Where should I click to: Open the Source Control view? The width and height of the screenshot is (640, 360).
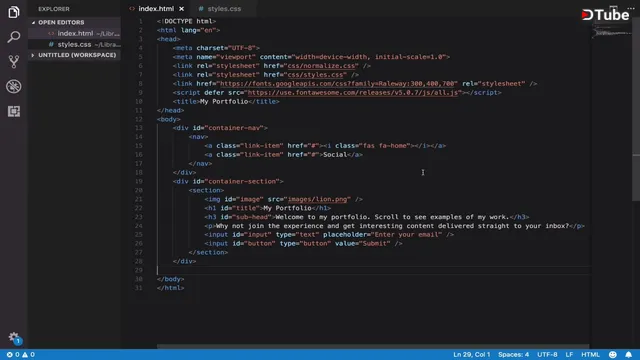click(13, 62)
